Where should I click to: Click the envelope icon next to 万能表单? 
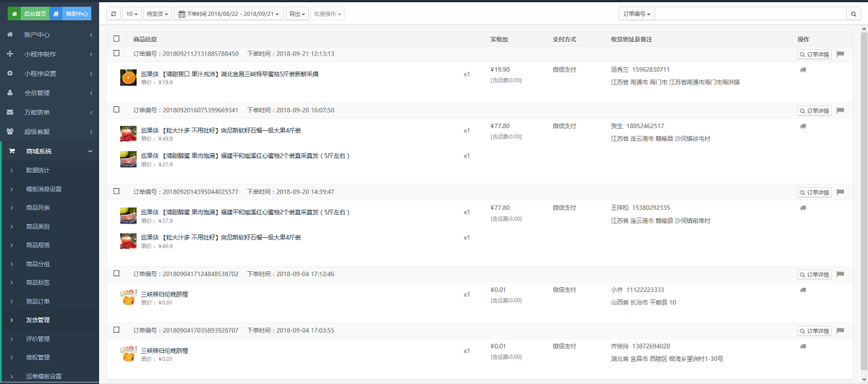click(10, 112)
